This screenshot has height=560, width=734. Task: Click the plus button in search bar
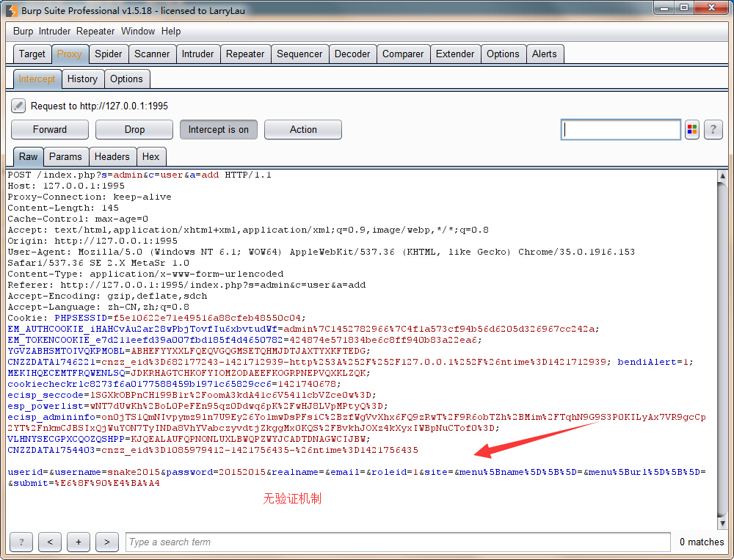click(79, 542)
